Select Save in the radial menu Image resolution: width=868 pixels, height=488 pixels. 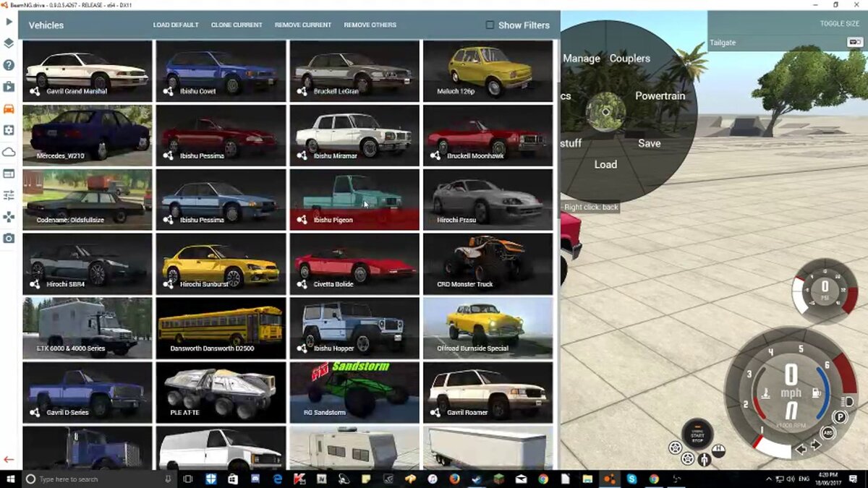(649, 143)
